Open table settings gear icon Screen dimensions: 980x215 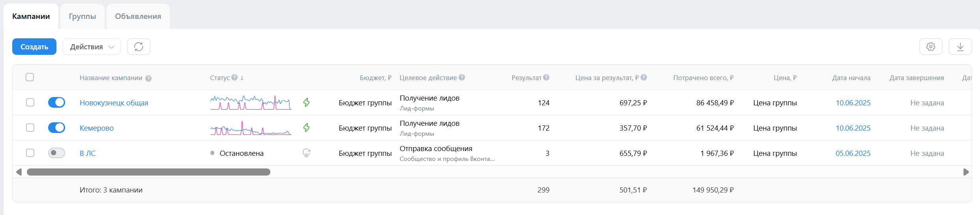pos(931,47)
